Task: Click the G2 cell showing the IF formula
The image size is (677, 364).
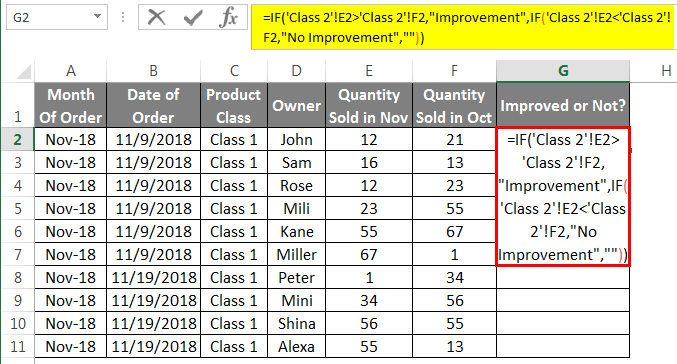Action: click(x=563, y=196)
